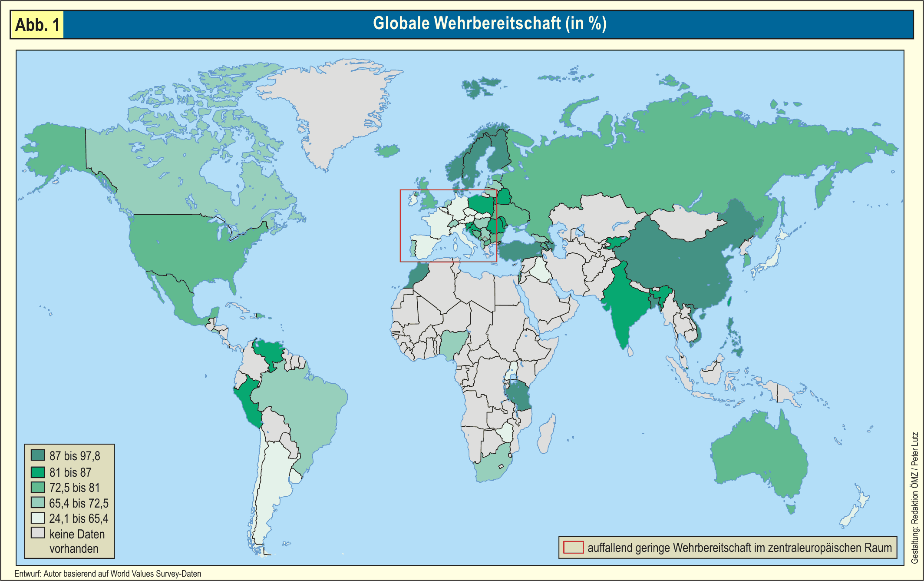
Task: Click the vertical credit 'Gestaltung: Redaktion ÖMZ / Peter Lutz'
Action: coord(914,498)
